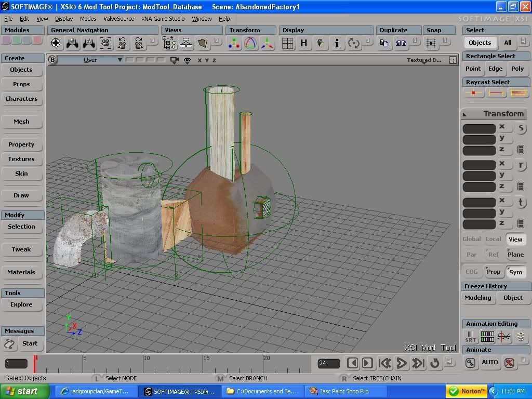Toggle the AUTO key button

coord(489,362)
